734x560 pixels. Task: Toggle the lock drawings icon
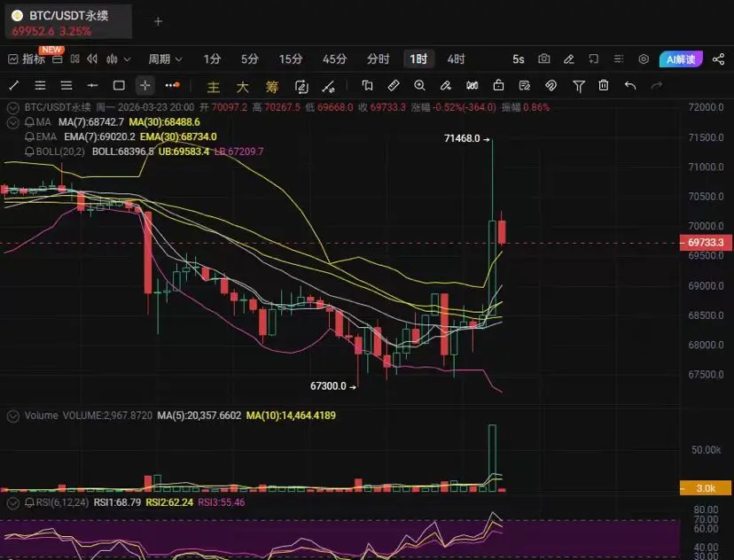pos(498,85)
